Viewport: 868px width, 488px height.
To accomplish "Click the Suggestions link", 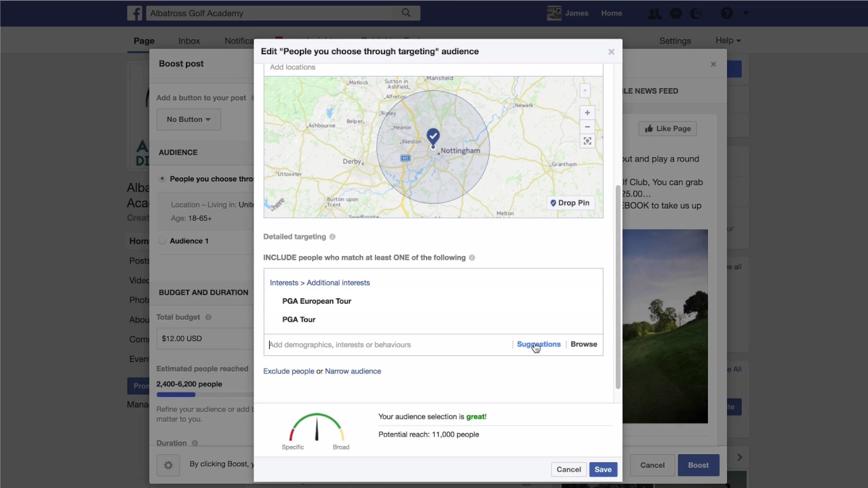I will [538, 344].
